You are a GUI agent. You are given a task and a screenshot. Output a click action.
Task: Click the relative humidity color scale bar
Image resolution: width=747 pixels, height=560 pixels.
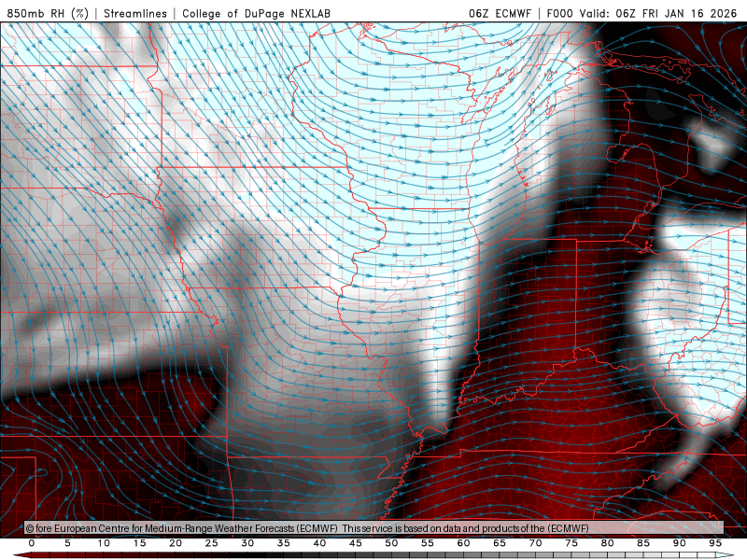point(373,555)
